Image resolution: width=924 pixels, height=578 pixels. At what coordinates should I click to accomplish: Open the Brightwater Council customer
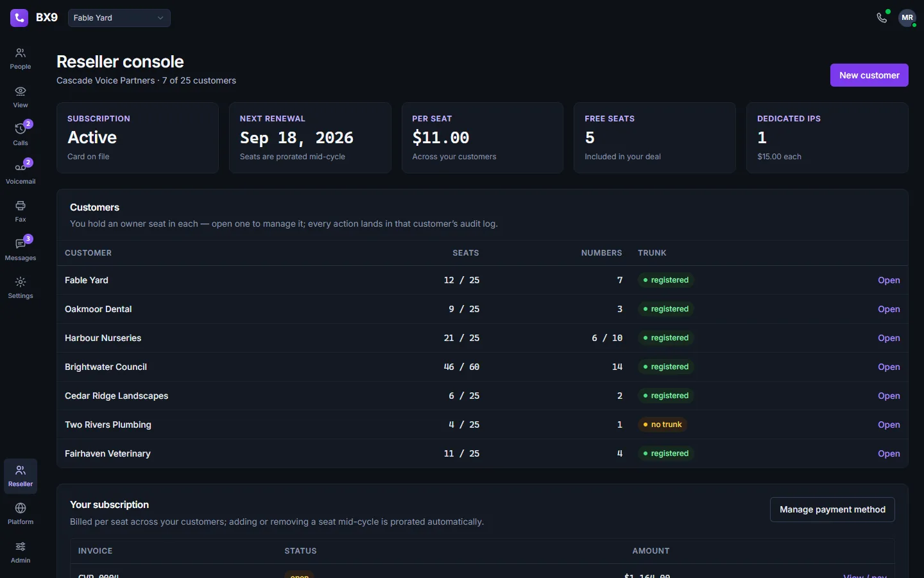pyautogui.click(x=889, y=367)
